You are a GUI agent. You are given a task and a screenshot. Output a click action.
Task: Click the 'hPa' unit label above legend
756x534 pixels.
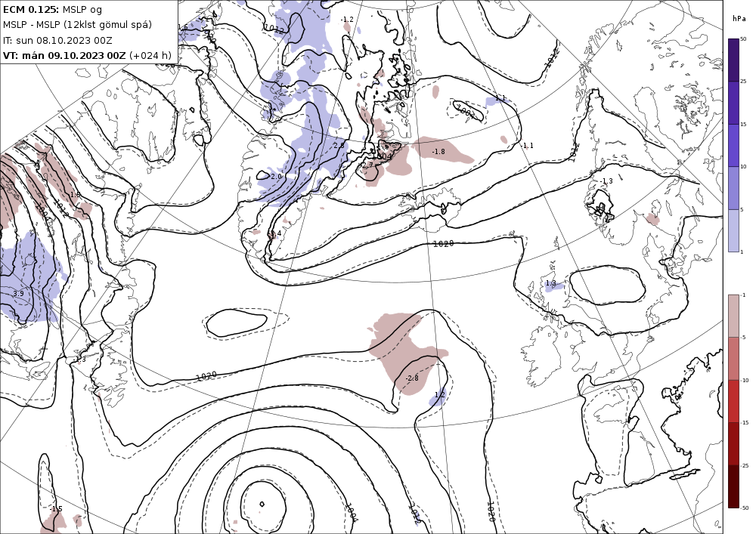click(738, 19)
